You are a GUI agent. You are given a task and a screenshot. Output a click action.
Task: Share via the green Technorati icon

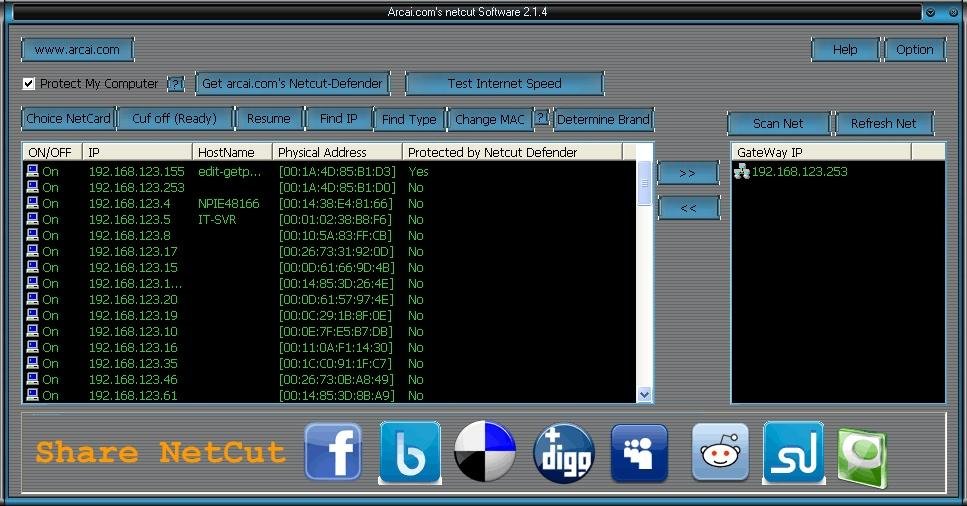(x=862, y=458)
